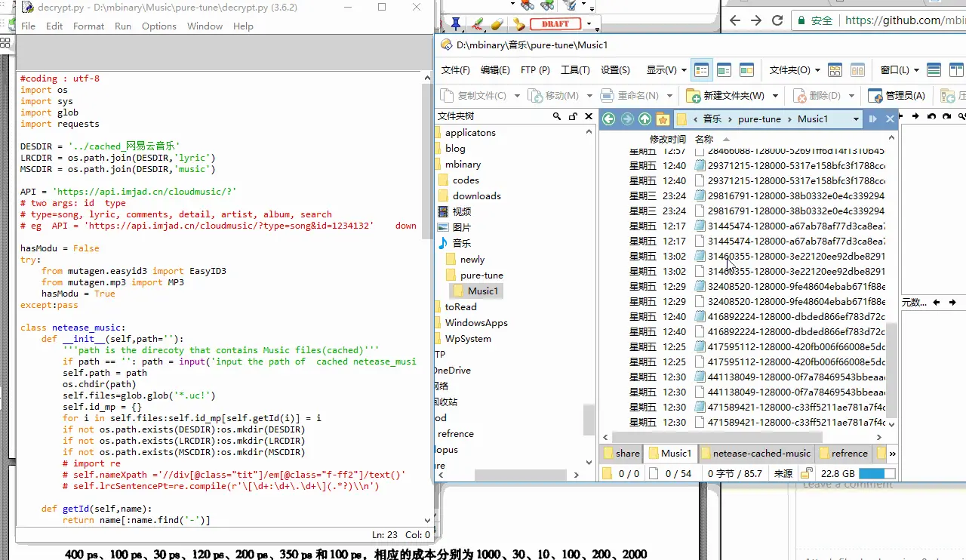This screenshot has height=560, width=966.
Task: Close the 文件夹树 folder tree panel
Action: [589, 116]
